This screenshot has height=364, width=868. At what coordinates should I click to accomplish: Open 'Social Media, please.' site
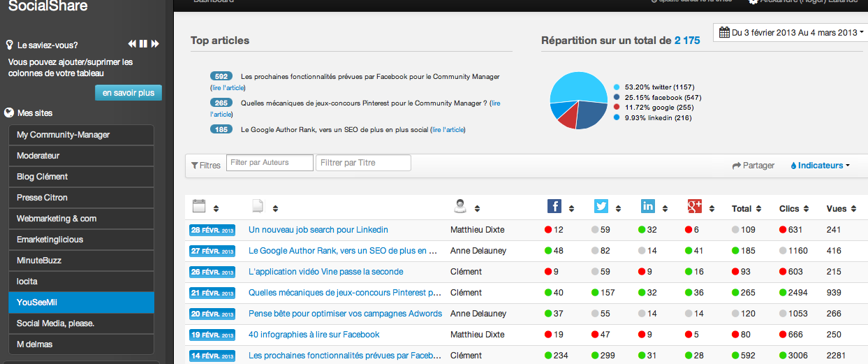(81, 323)
